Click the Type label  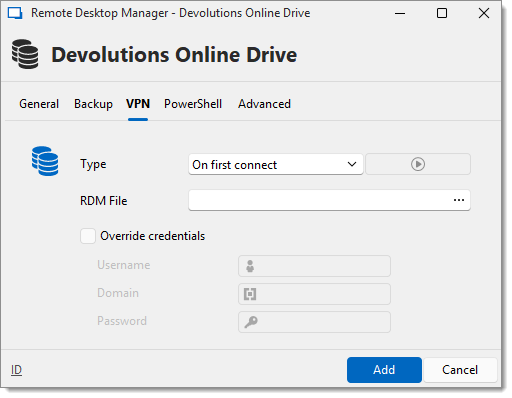click(93, 164)
